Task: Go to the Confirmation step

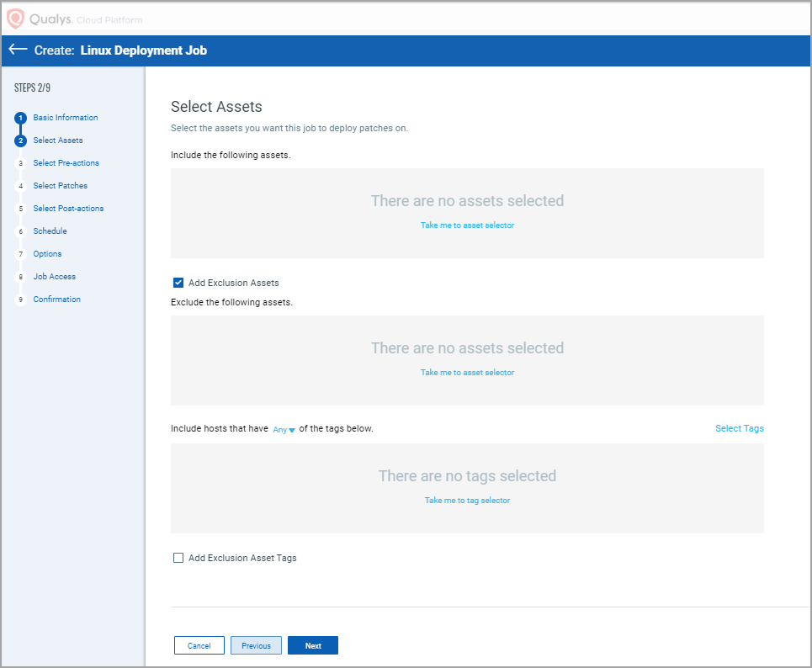Action: 56,299
